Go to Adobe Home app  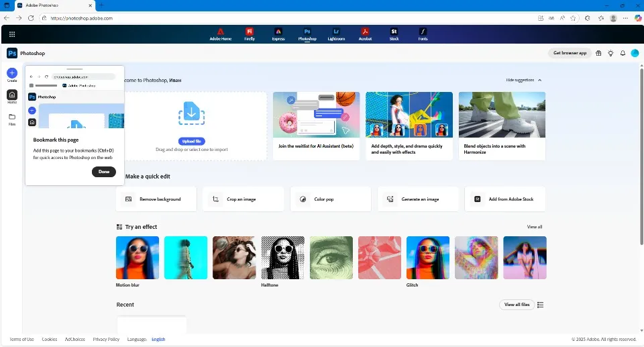221,34
